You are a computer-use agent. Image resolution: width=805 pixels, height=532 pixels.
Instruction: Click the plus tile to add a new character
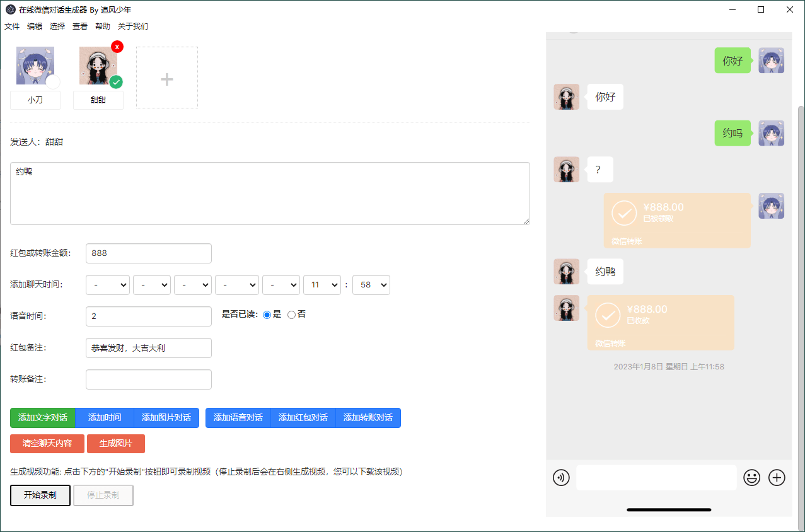click(166, 77)
